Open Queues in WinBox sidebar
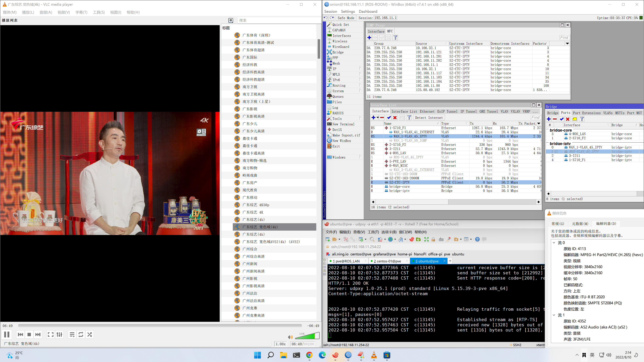The image size is (644, 362). click(338, 96)
